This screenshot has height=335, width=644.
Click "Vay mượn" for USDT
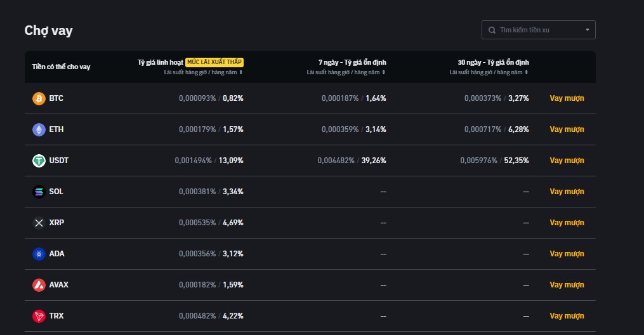tap(567, 161)
